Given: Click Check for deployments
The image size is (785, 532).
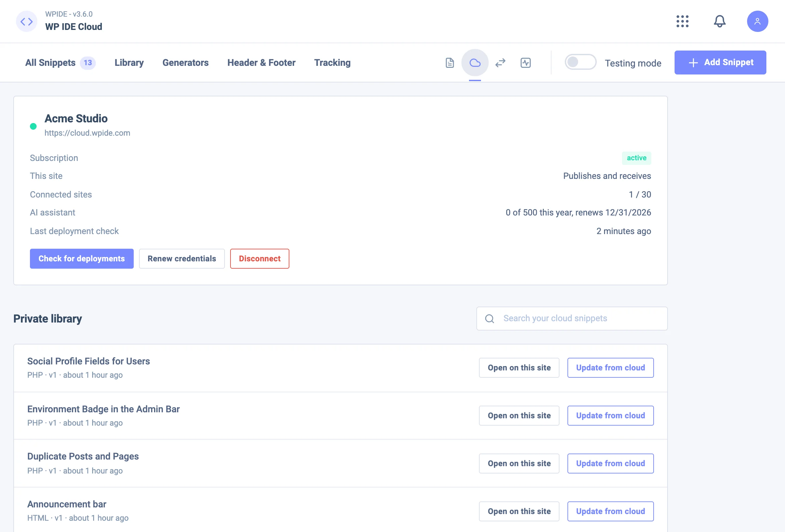Looking at the screenshot, I should (82, 259).
